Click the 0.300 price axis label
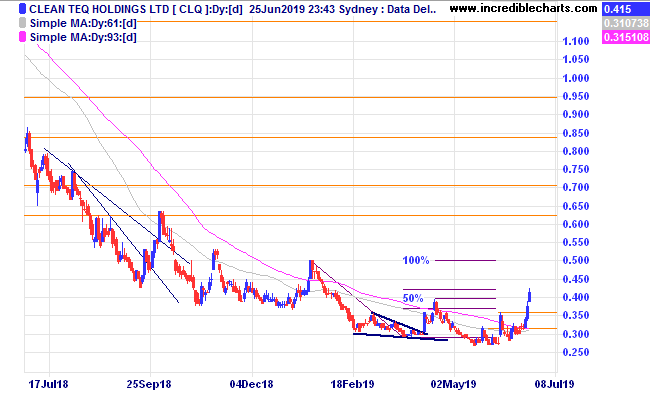 [x=575, y=334]
